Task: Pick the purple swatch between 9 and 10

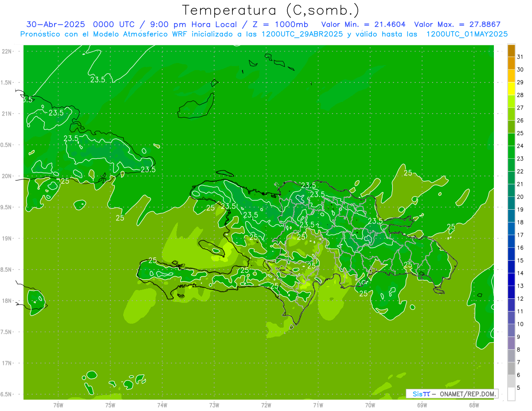Action: pos(511,330)
